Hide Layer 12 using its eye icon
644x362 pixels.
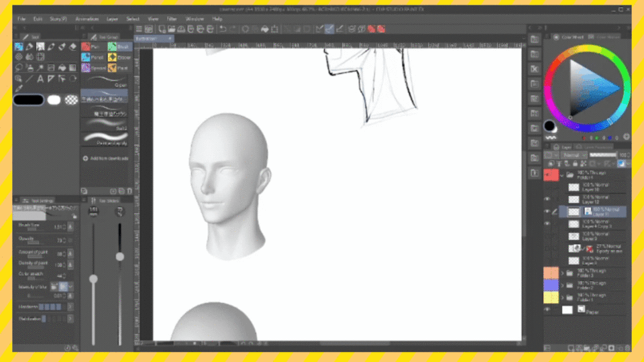click(547, 199)
